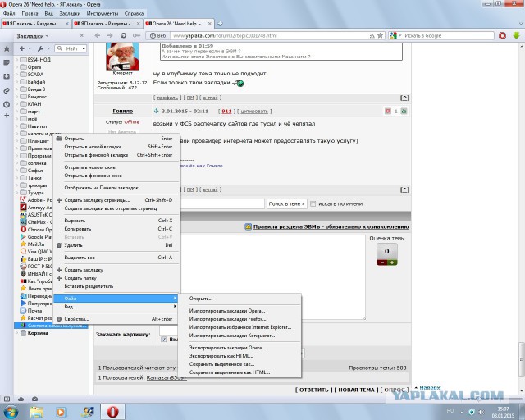Reload the page

coord(123,35)
